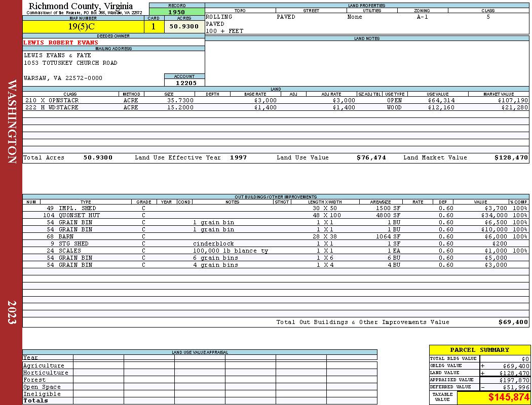
Task: Click the appraised value $197,870
Action: 514,380
